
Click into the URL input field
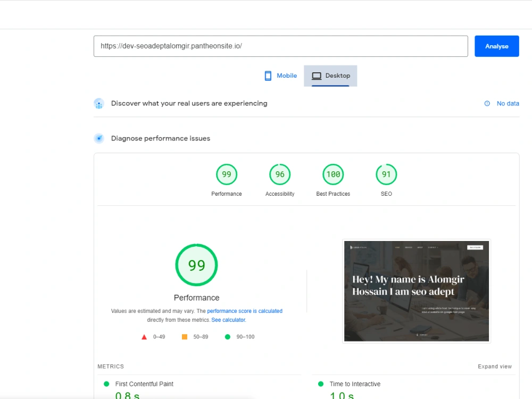click(280, 46)
